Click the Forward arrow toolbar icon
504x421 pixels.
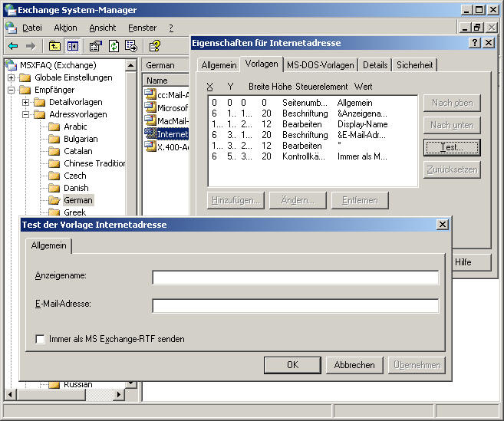[31, 46]
